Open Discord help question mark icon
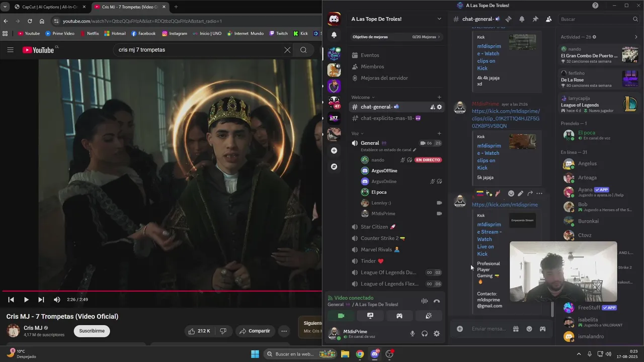The width and height of the screenshot is (644, 362). coord(595,6)
